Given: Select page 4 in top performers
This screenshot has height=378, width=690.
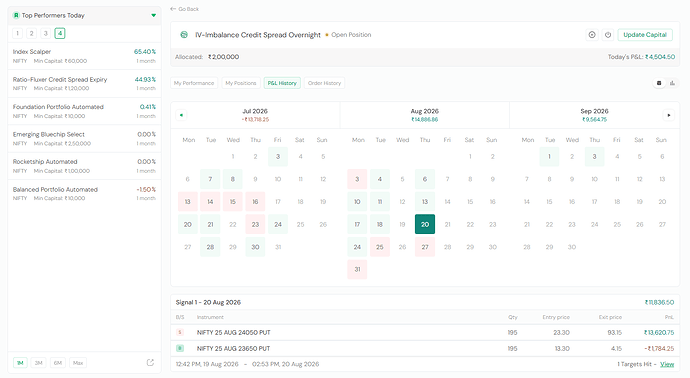Looking at the screenshot, I should pyautogui.click(x=60, y=33).
